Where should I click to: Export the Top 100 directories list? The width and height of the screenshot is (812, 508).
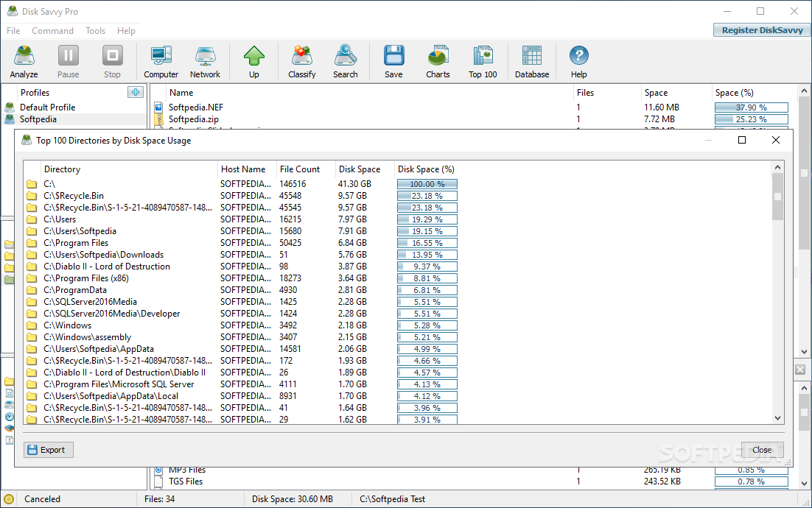(48, 450)
